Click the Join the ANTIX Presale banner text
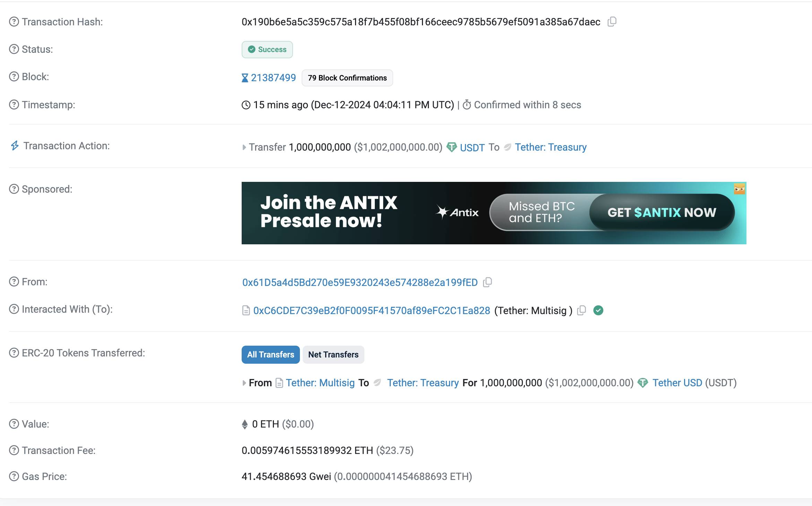 329,211
